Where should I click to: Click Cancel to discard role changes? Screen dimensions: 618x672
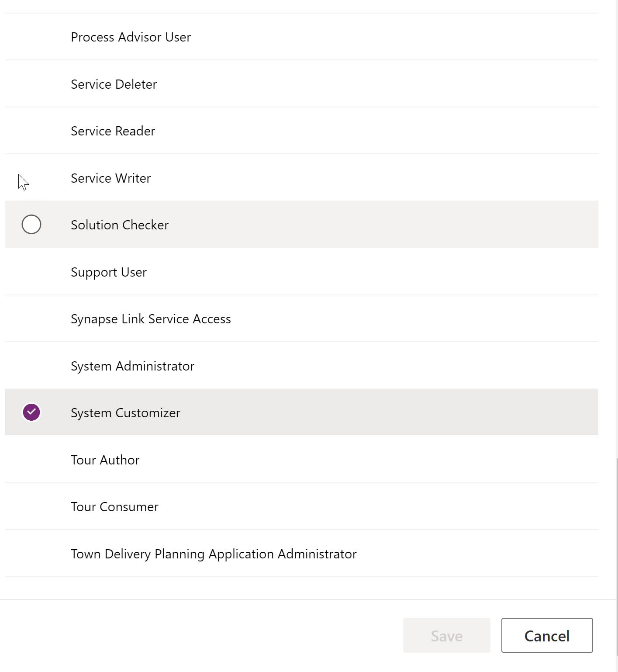546,636
